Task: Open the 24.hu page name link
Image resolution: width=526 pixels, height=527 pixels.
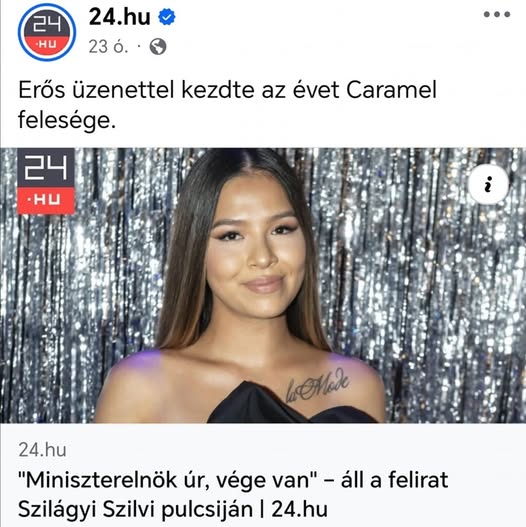Action: point(119,17)
